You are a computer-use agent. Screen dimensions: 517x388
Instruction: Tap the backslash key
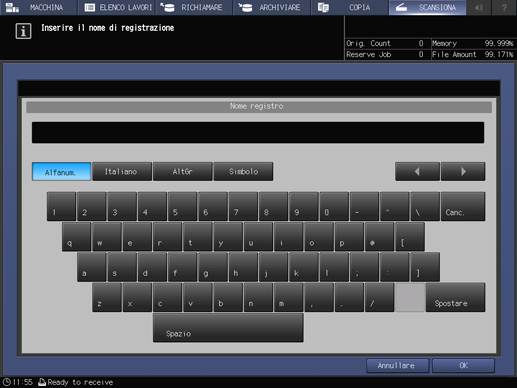click(x=425, y=206)
